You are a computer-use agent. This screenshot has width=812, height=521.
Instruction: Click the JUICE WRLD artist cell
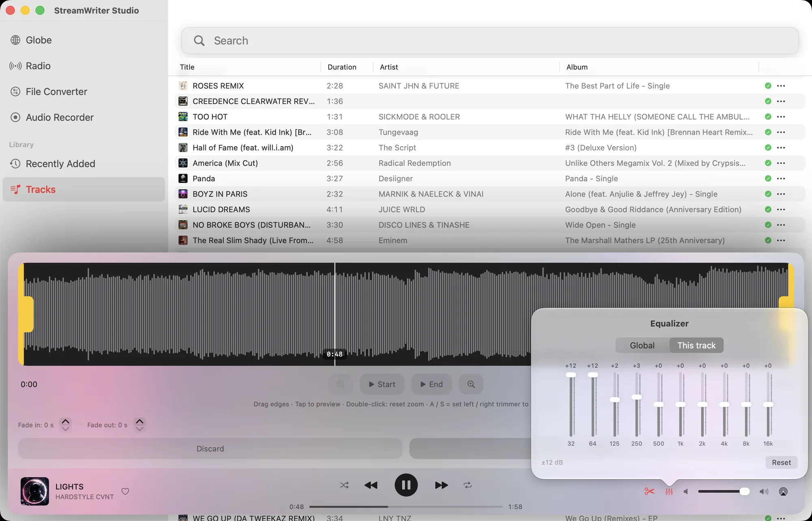[x=402, y=209]
